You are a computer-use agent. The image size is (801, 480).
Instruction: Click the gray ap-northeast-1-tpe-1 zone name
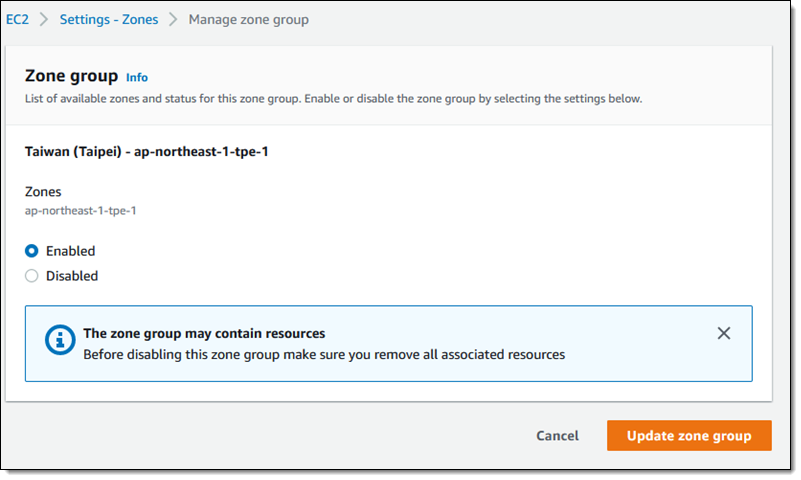click(81, 211)
